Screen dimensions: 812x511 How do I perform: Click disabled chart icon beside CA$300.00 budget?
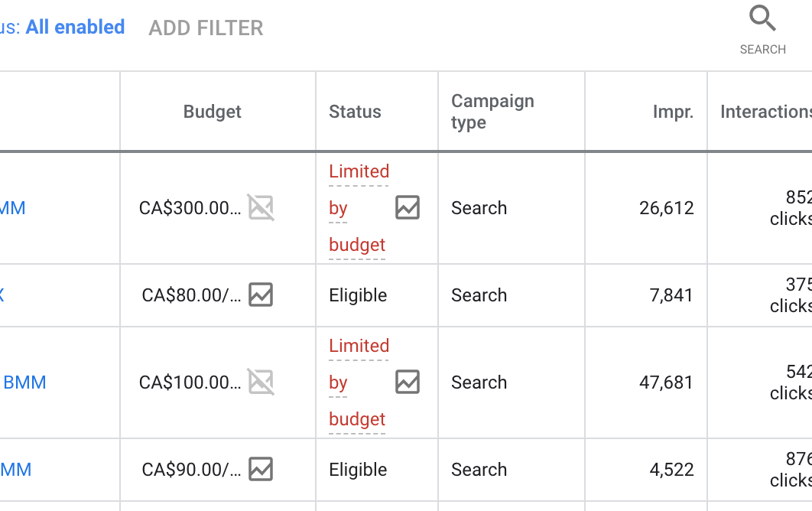(261, 207)
